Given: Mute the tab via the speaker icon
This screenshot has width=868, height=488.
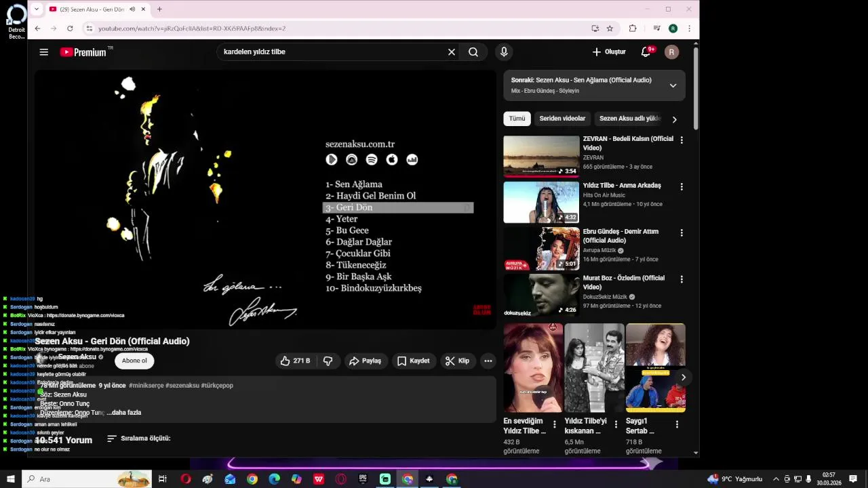Looking at the screenshot, I should [x=132, y=9].
